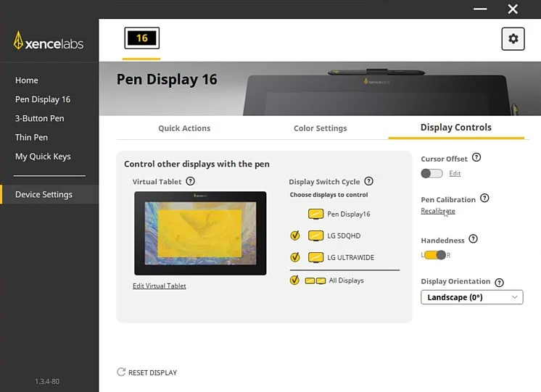This screenshot has height=392, width=541.
Task: Open help for Pen Calibration
Action: pos(484,199)
